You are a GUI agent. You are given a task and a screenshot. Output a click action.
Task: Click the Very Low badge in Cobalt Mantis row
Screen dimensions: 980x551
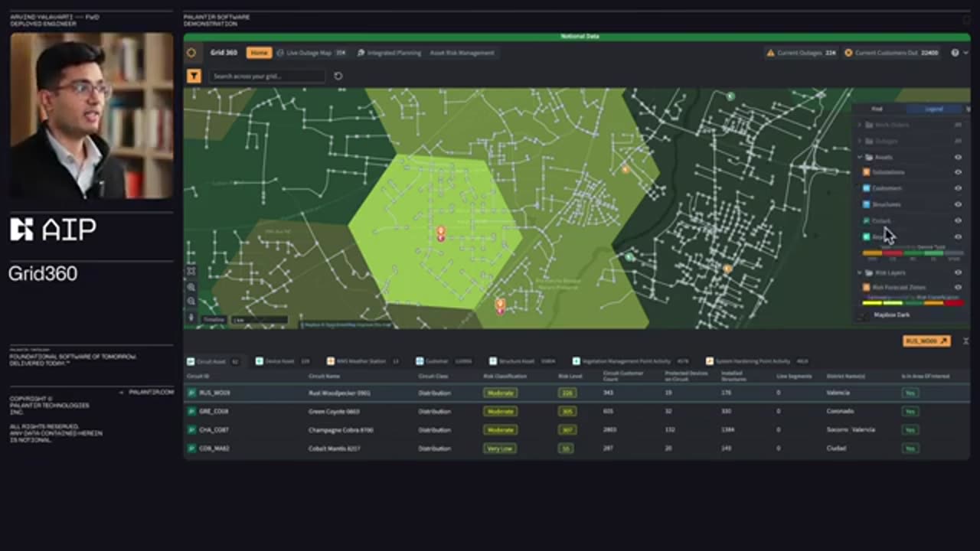tap(499, 448)
